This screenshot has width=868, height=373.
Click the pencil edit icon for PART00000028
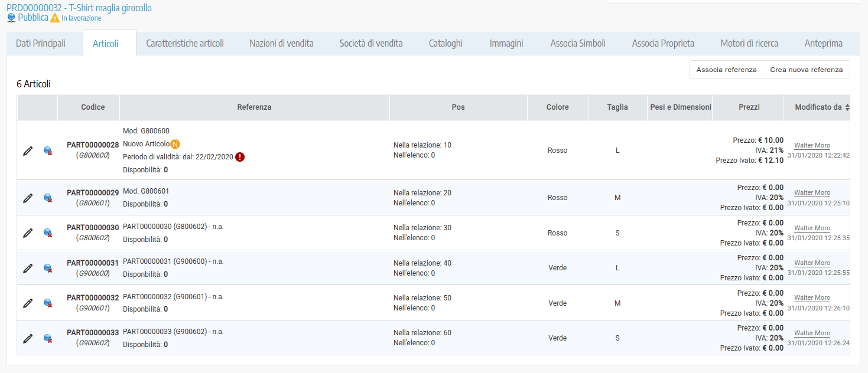coord(28,151)
